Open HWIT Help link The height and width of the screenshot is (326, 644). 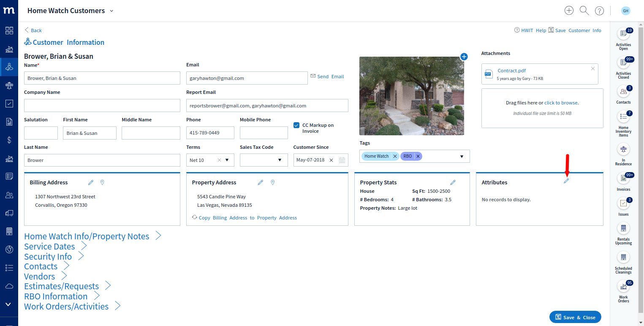(530, 30)
